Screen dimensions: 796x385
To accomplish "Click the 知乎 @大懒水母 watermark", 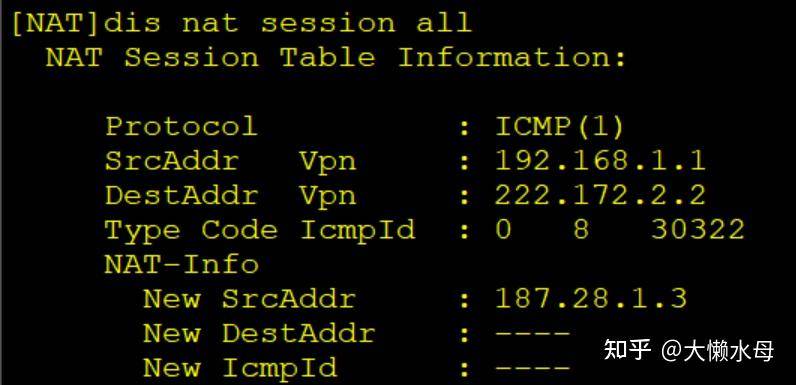I will 689,350.
